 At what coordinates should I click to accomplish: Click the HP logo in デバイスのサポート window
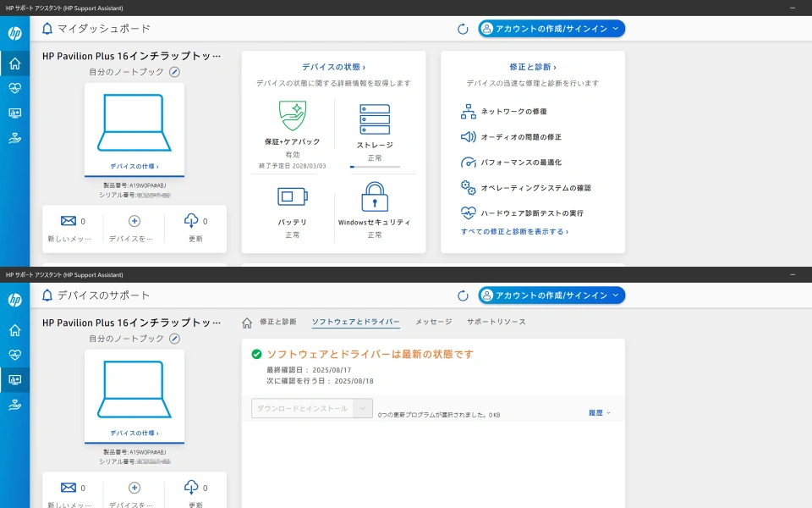pos(15,300)
